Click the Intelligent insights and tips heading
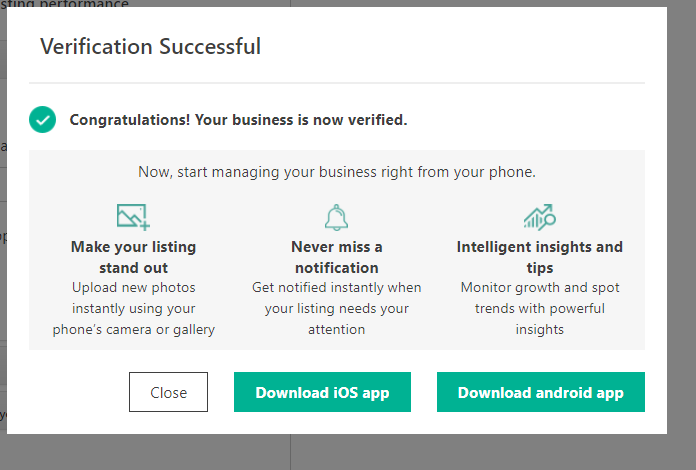The width and height of the screenshot is (696, 470). click(540, 257)
